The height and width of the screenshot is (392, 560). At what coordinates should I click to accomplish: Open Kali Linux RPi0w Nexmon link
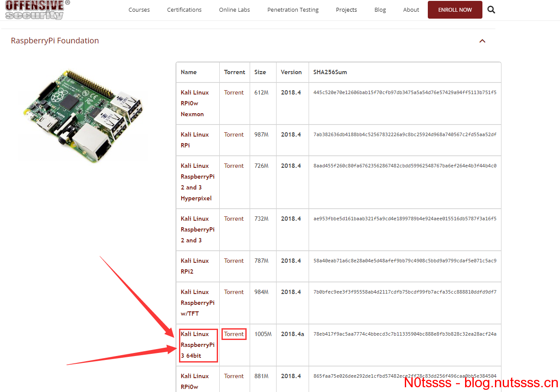pyautogui.click(x=195, y=103)
